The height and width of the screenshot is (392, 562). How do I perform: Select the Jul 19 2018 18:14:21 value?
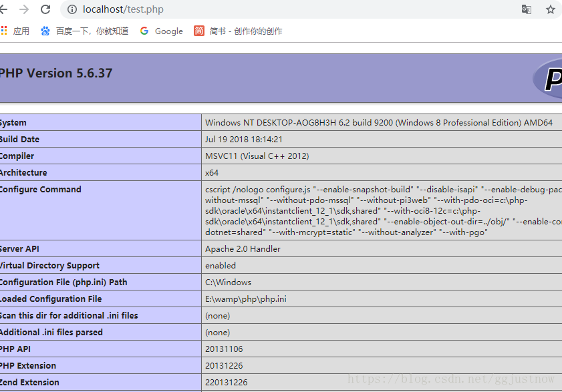click(x=244, y=140)
